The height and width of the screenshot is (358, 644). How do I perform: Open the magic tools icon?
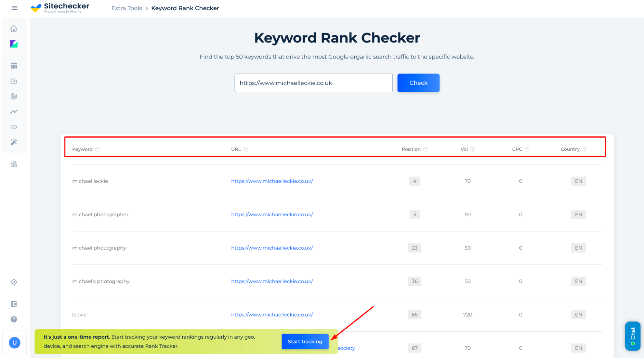(14, 142)
